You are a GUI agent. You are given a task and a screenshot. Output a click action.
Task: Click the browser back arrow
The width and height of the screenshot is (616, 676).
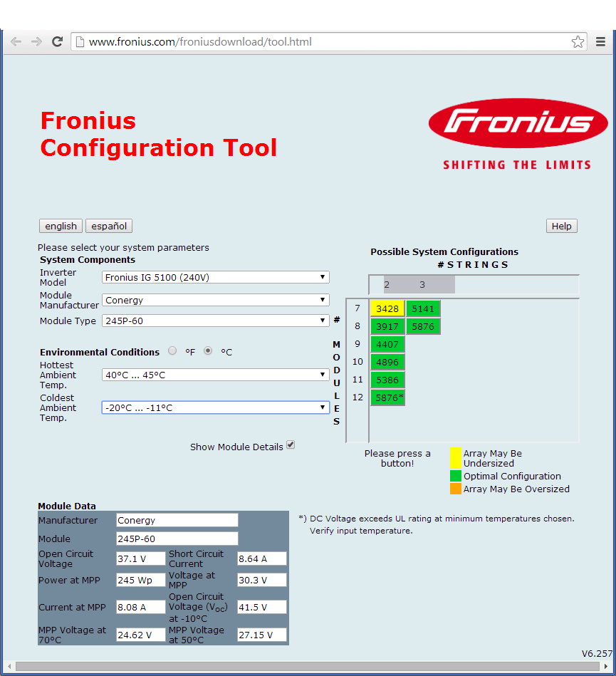click(16, 42)
